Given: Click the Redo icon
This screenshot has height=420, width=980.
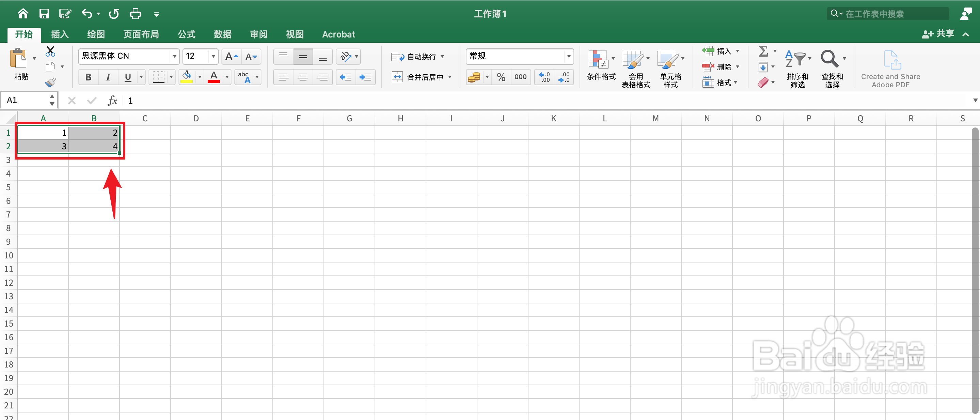Looking at the screenshot, I should click(114, 14).
